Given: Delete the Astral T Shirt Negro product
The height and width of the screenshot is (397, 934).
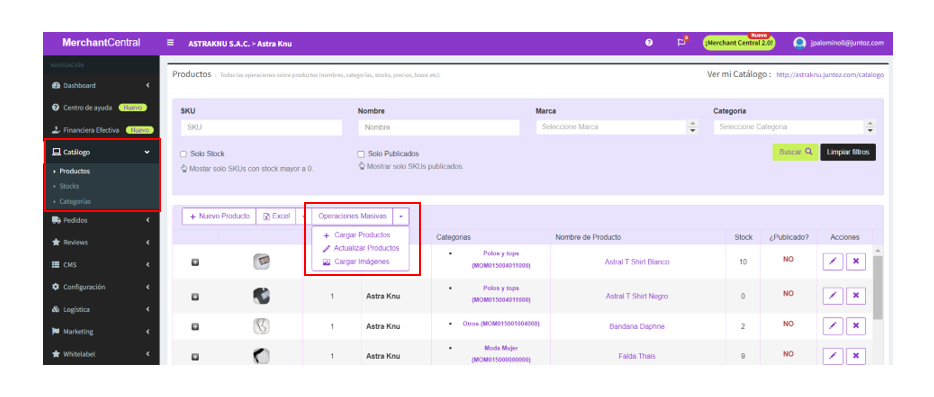Looking at the screenshot, I should [x=856, y=296].
